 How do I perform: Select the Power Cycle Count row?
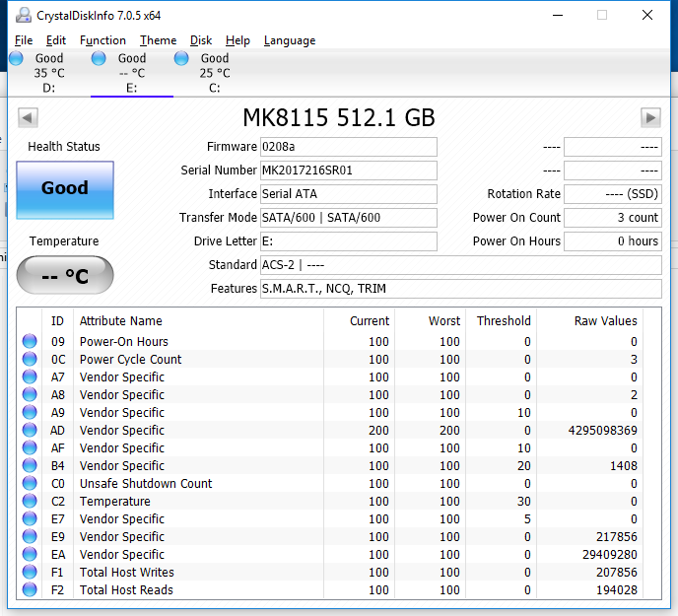130,360
